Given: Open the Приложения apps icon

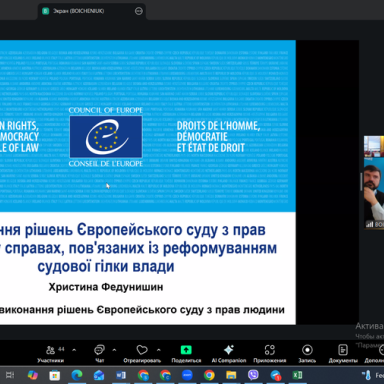Looking at the screenshot, I should pyautogui.click(x=270, y=353).
